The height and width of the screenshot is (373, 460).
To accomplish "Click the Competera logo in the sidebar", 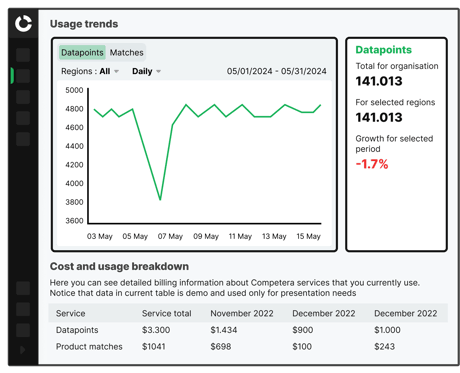I will tap(23, 24).
